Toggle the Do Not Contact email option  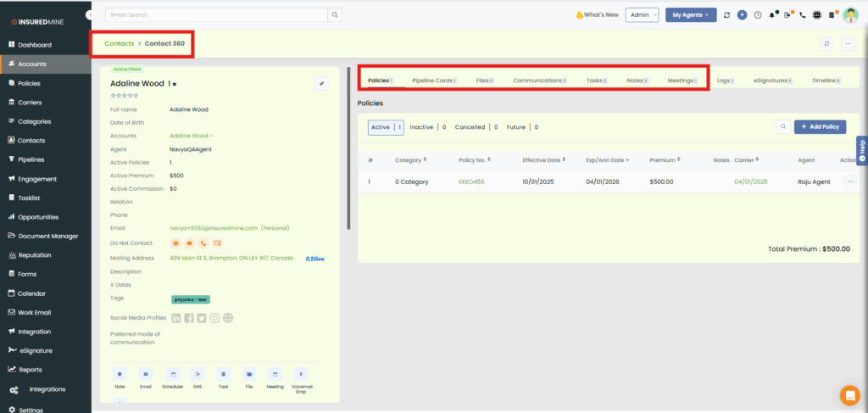[175, 243]
